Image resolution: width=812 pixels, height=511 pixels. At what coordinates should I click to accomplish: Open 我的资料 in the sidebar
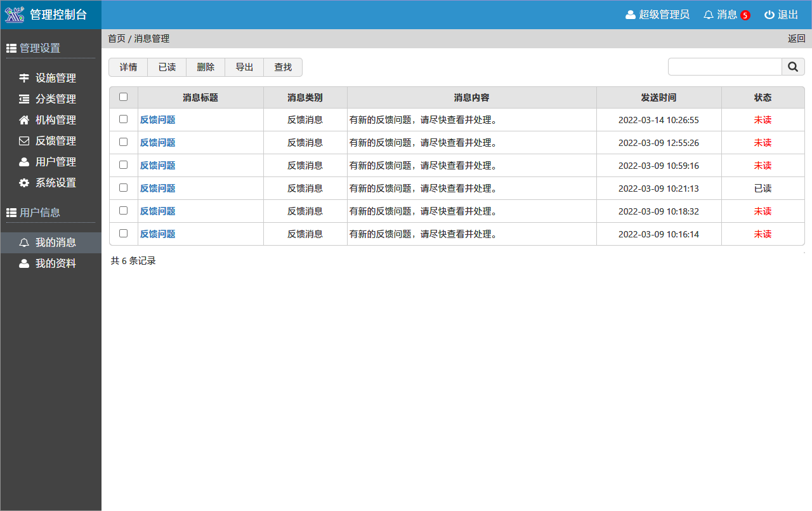pos(55,263)
